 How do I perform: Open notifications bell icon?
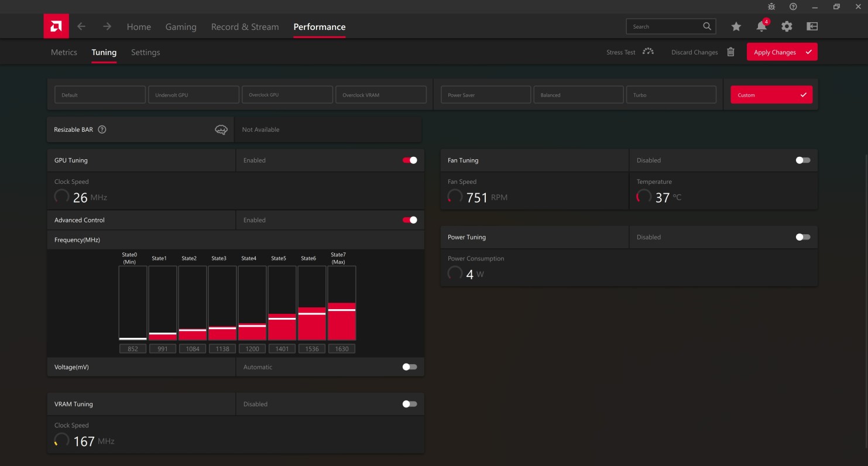(x=761, y=26)
